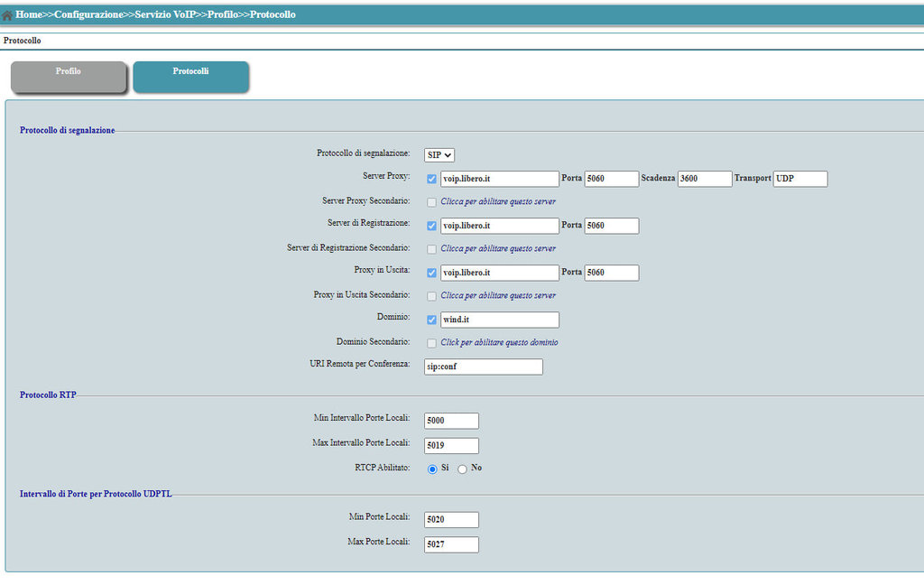The width and height of the screenshot is (924, 585).
Task: Enable Server di Registrazione Secondario checkbox
Action: click(431, 249)
